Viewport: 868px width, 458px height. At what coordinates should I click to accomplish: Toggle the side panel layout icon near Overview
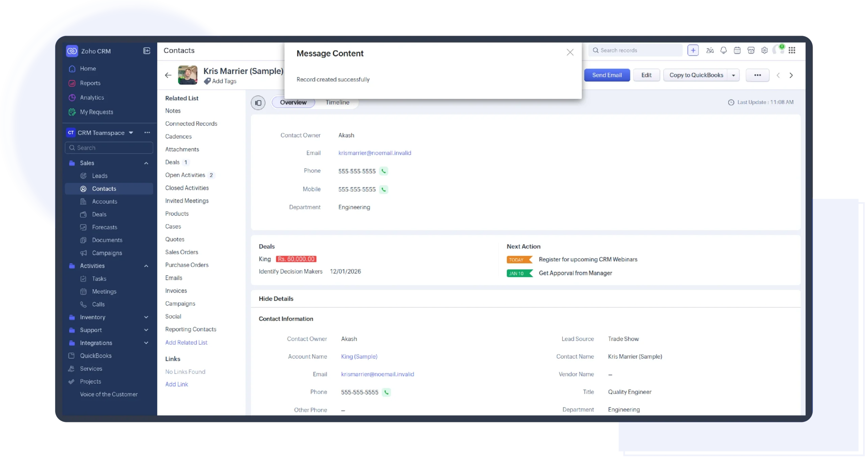[258, 102]
